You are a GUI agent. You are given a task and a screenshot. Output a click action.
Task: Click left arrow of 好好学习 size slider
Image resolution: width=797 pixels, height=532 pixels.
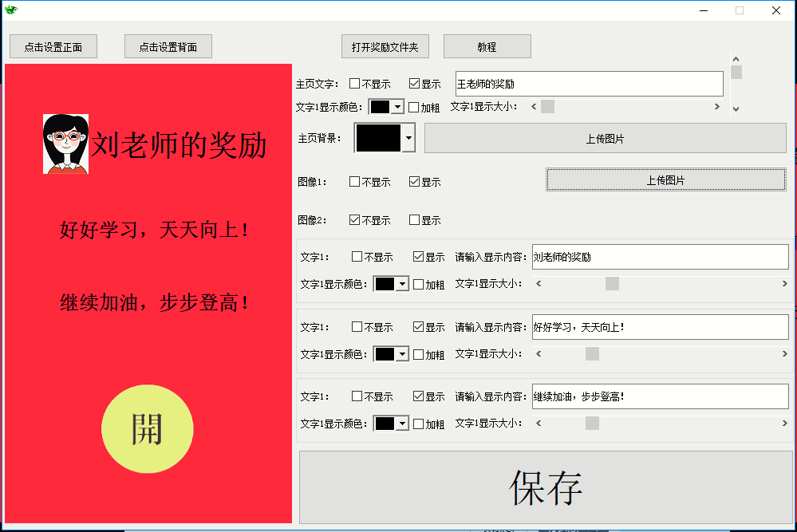(539, 353)
